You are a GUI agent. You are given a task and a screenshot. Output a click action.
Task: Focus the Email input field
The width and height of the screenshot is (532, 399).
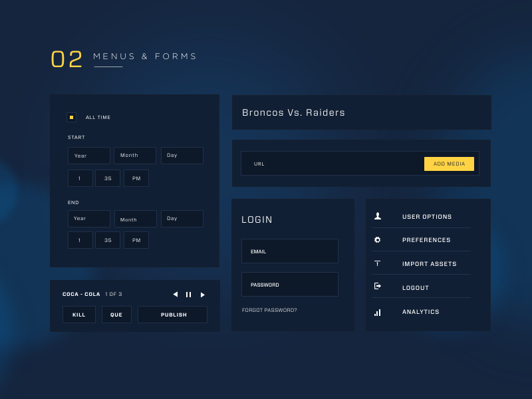tap(290, 251)
